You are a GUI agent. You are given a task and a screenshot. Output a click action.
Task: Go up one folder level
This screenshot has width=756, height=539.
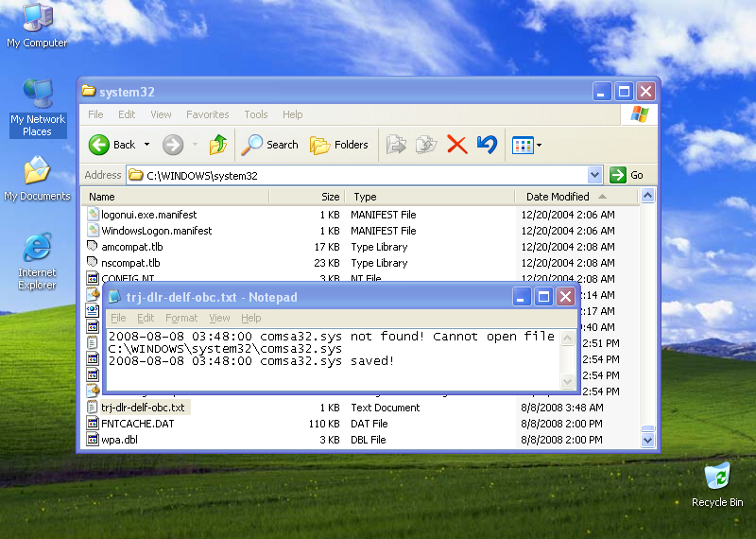tap(218, 145)
